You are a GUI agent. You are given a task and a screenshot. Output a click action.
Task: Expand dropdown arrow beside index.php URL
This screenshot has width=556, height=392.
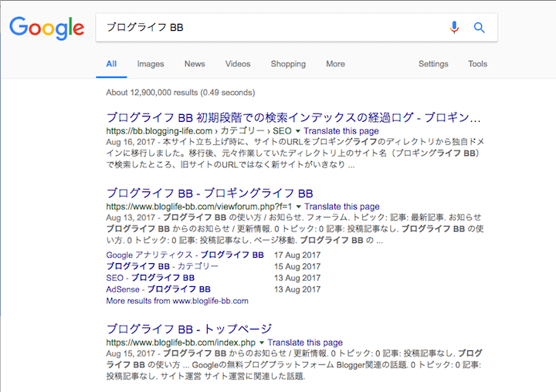coord(262,343)
